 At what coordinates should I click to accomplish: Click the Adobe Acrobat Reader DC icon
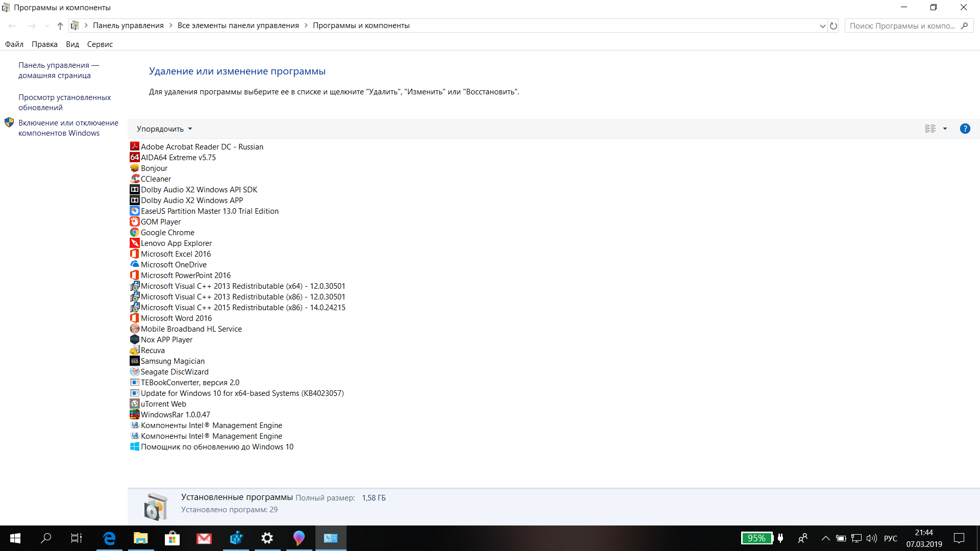tap(135, 146)
